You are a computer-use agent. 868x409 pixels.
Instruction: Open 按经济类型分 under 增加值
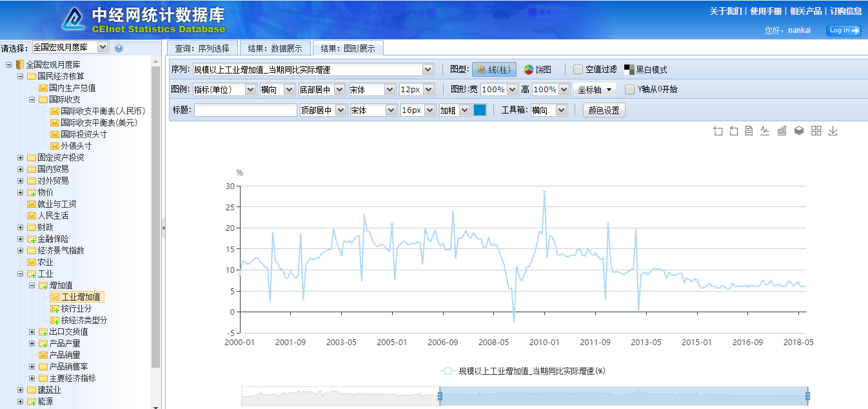coord(79,320)
